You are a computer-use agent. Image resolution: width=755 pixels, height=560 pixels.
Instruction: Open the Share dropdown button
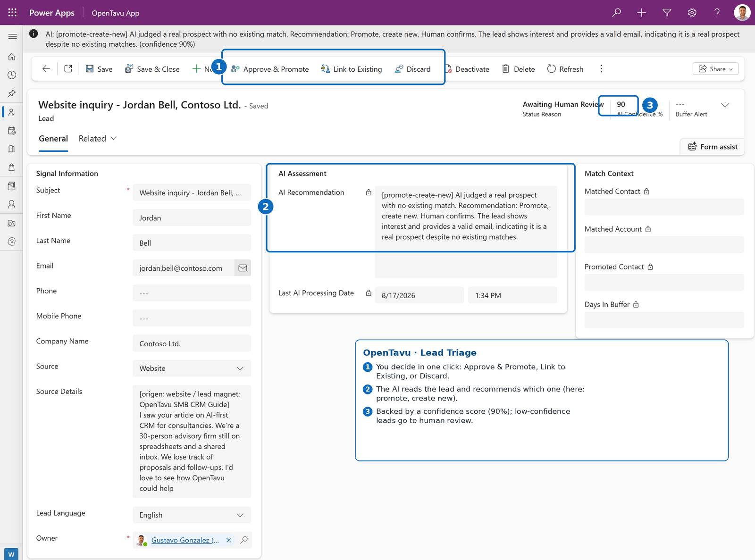click(715, 69)
